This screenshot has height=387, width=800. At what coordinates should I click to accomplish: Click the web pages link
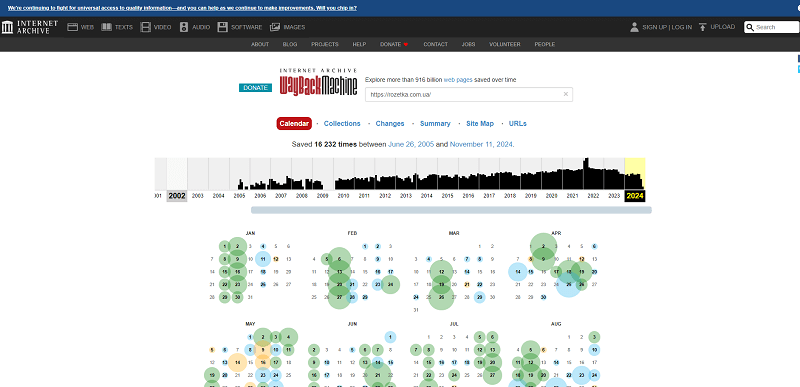coord(458,80)
